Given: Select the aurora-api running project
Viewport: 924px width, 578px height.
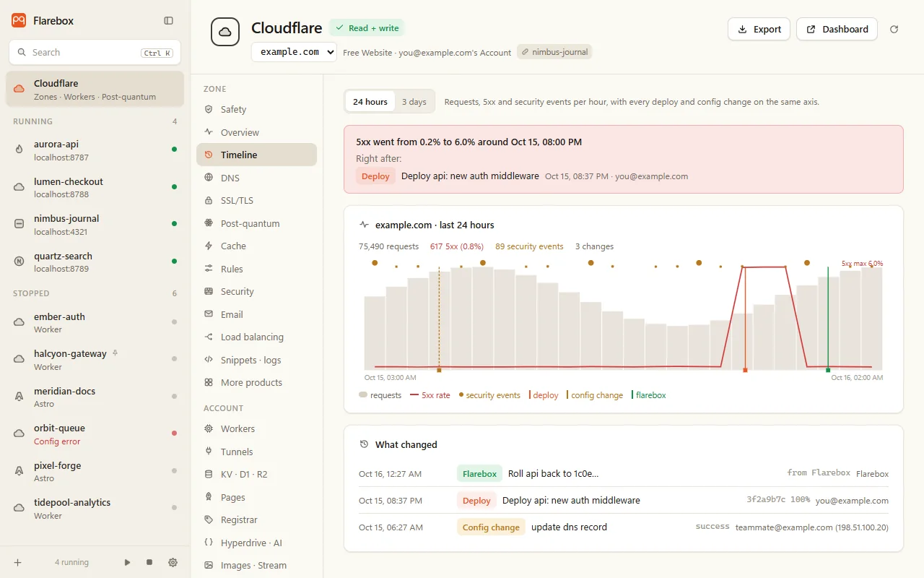Looking at the screenshot, I should (95, 150).
